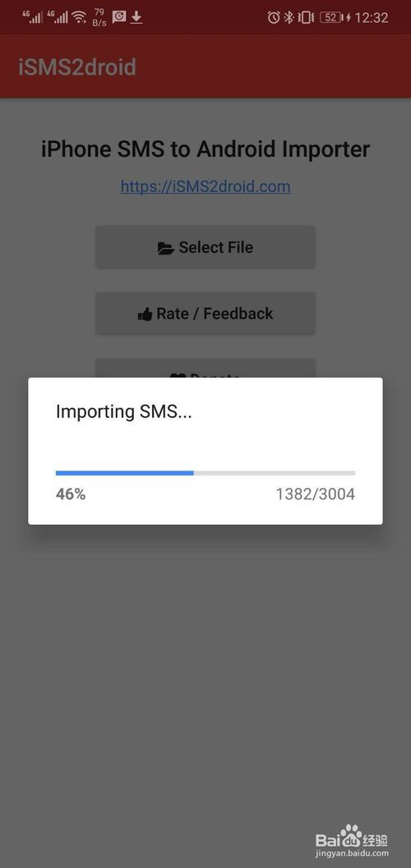The height and width of the screenshot is (868, 411).
Task: Click the iSMS2droid app bar title
Action: 77,67
